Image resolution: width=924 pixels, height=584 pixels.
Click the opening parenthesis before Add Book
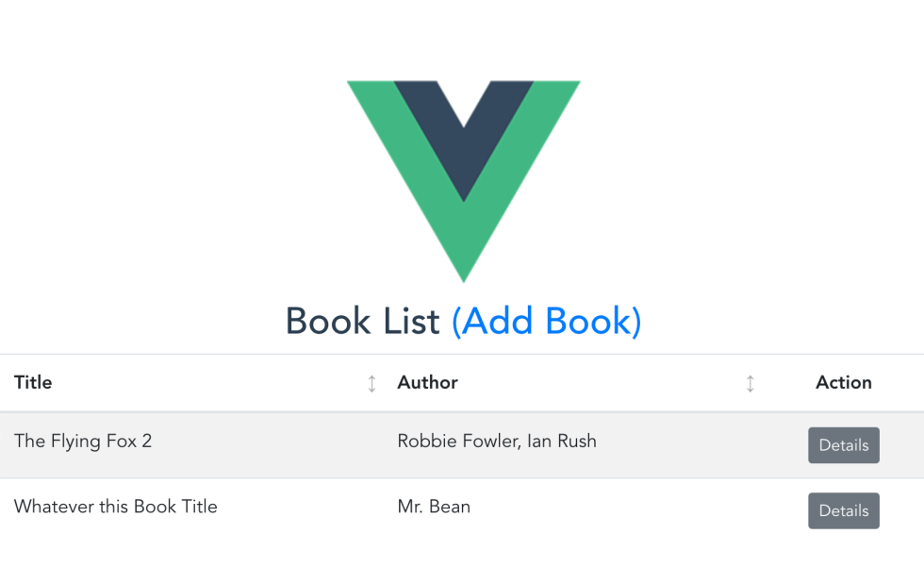coord(456,322)
